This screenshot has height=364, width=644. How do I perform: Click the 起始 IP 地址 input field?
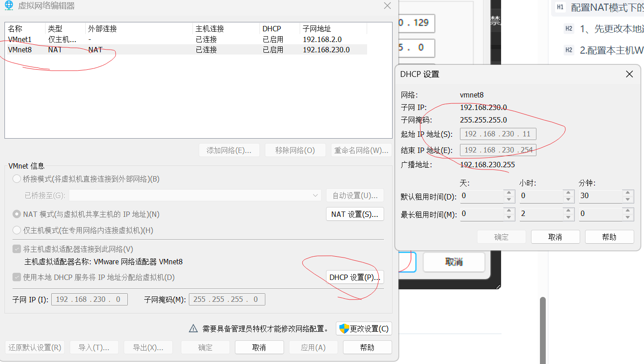coord(498,134)
